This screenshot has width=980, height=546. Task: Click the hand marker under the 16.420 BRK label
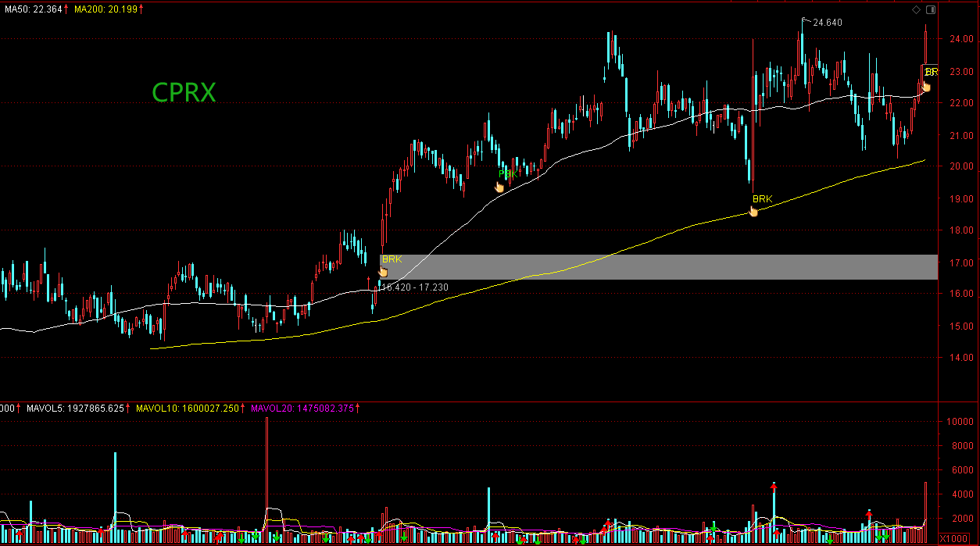pyautogui.click(x=383, y=271)
